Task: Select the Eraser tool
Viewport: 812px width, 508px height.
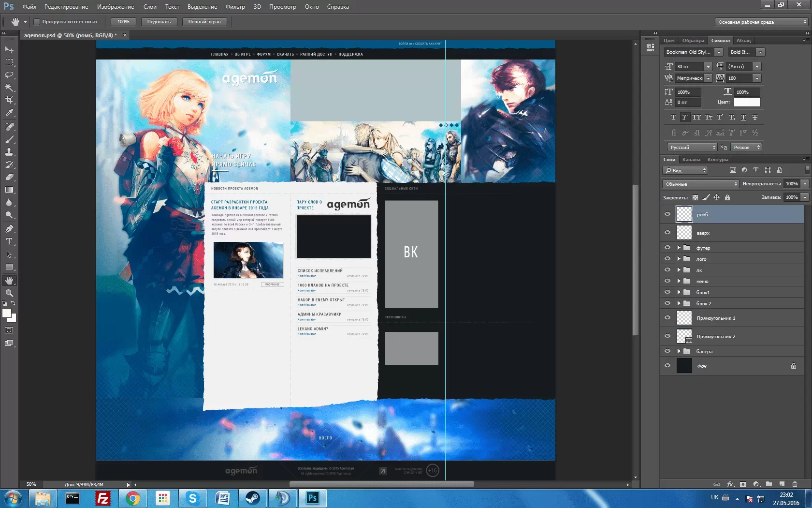Action: click(x=9, y=177)
